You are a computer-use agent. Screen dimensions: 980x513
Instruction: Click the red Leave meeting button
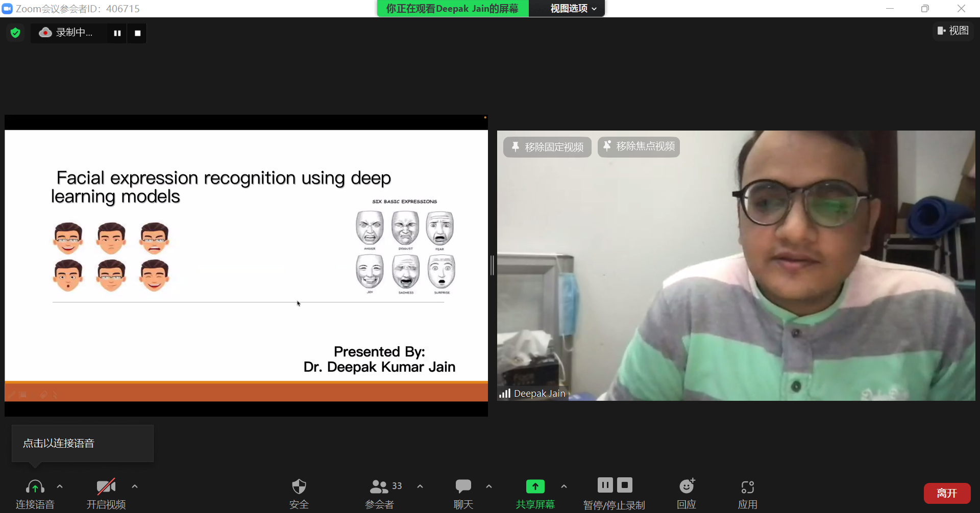pyautogui.click(x=947, y=493)
